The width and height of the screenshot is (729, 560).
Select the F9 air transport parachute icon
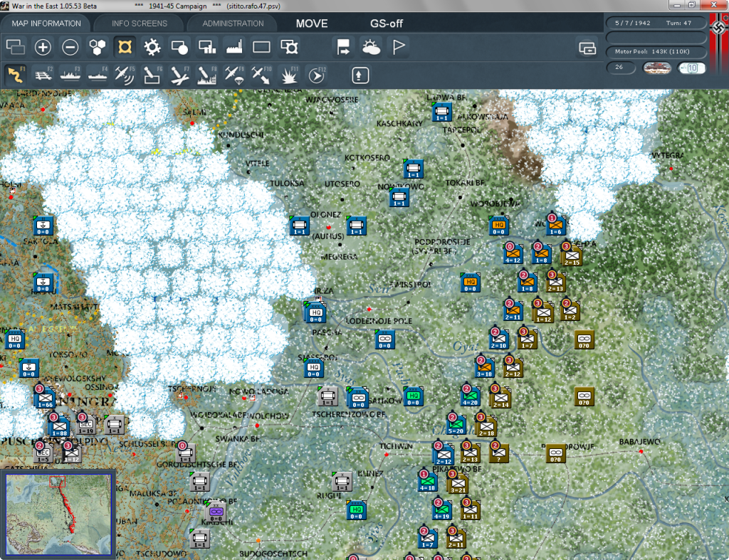[x=234, y=75]
